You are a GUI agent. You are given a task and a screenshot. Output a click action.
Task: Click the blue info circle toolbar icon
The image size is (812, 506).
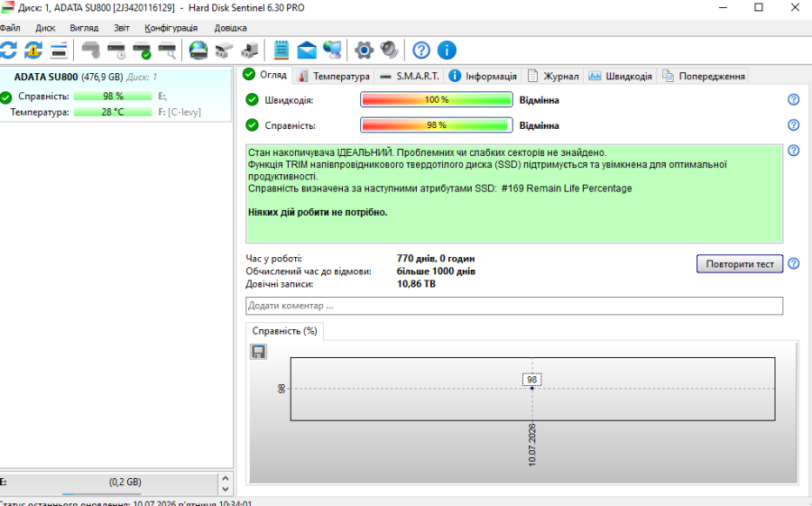447,51
